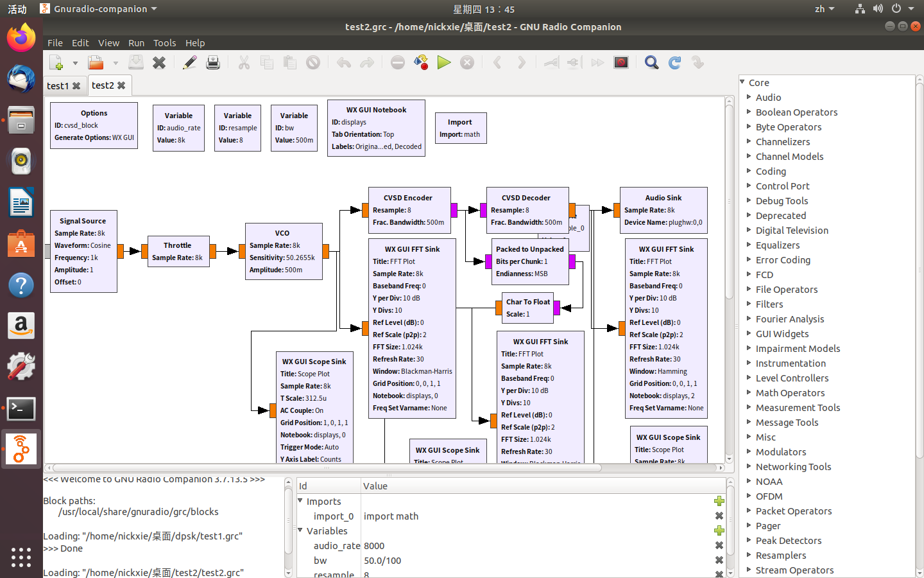Kill the running flow graph
924x578 pixels.
[467, 62]
